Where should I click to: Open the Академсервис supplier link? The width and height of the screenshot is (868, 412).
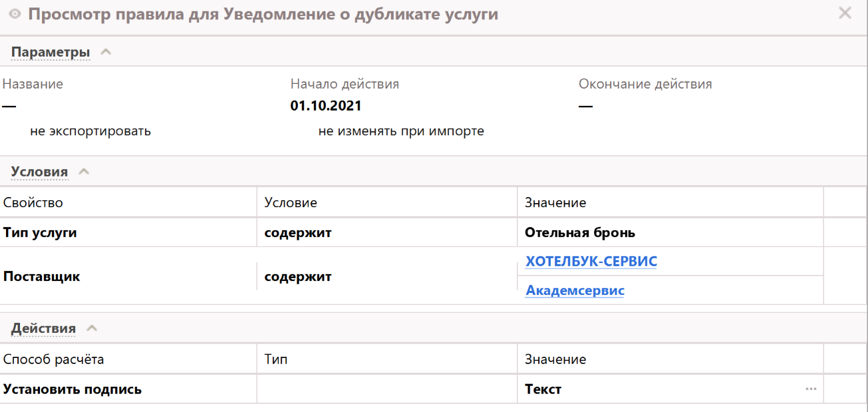click(574, 291)
